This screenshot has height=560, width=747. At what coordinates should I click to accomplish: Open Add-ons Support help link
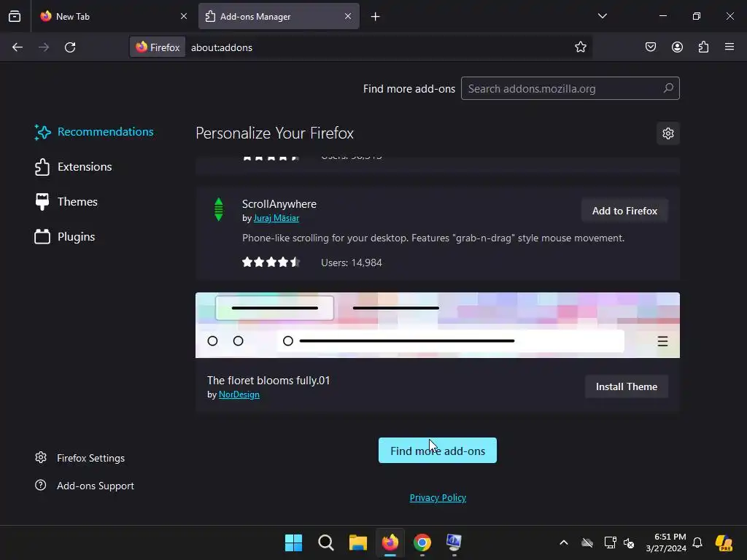click(x=85, y=486)
